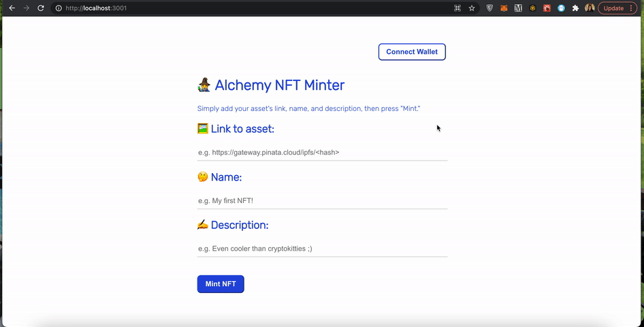Image resolution: width=644 pixels, height=327 pixels.
Task: Open the blue circular extension icon
Action: [x=561, y=7]
